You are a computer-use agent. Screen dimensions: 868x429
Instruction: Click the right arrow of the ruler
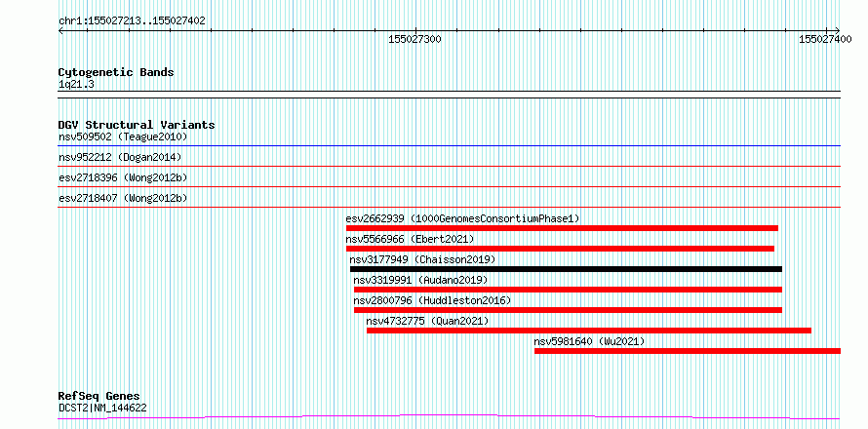click(x=837, y=30)
